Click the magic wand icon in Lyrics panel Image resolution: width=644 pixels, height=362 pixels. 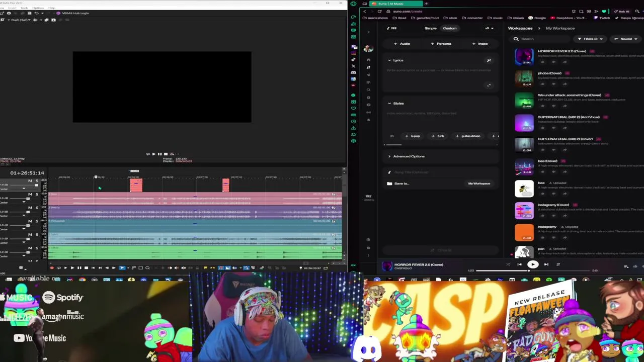coord(489,60)
